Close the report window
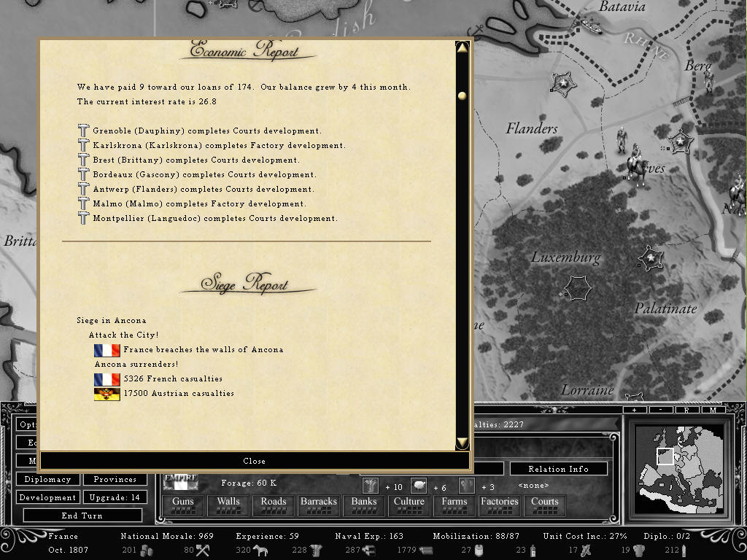This screenshot has height=560, width=747. [x=255, y=461]
